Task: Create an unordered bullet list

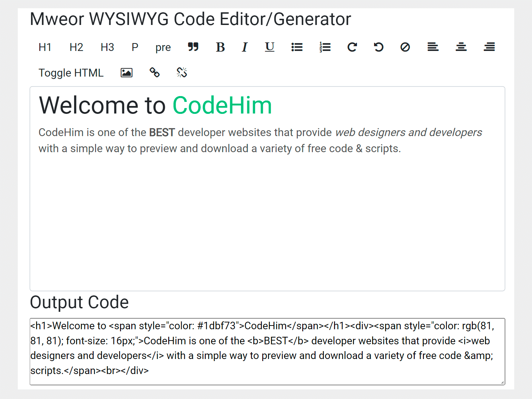Action: [297, 47]
